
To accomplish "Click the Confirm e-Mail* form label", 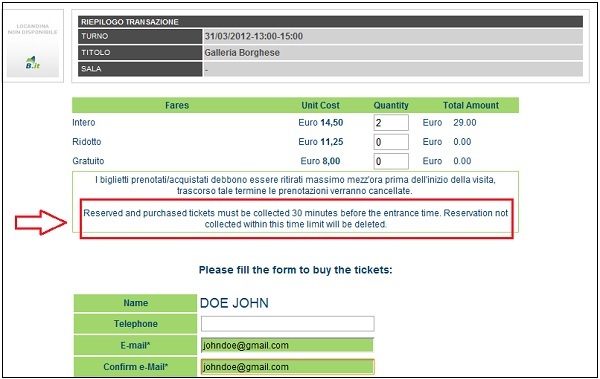I will click(135, 367).
